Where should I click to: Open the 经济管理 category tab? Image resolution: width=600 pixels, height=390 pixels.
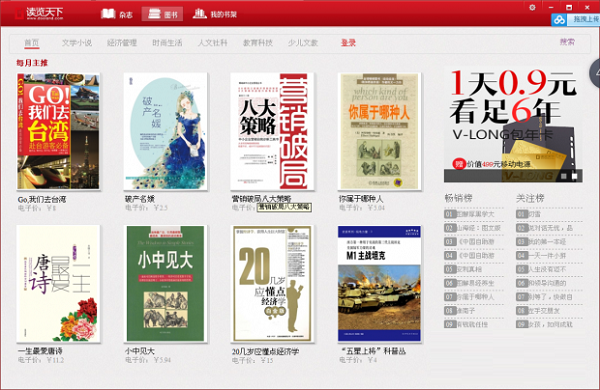point(122,42)
